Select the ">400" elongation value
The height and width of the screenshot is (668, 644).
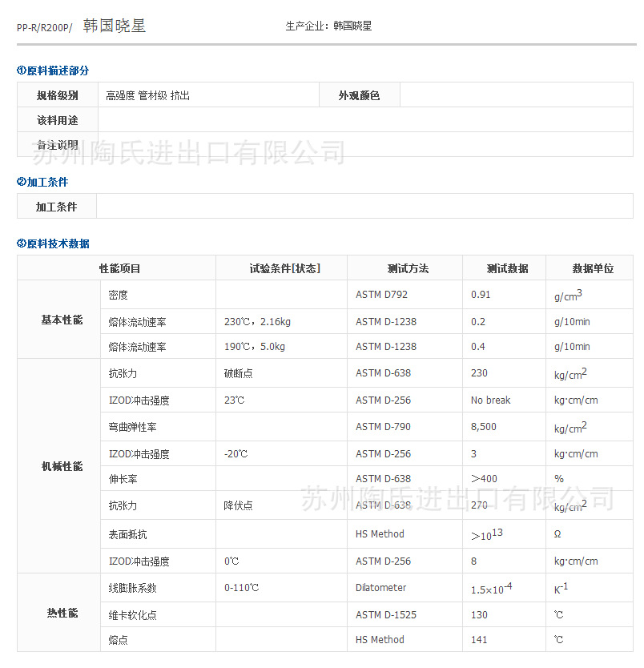(x=484, y=478)
